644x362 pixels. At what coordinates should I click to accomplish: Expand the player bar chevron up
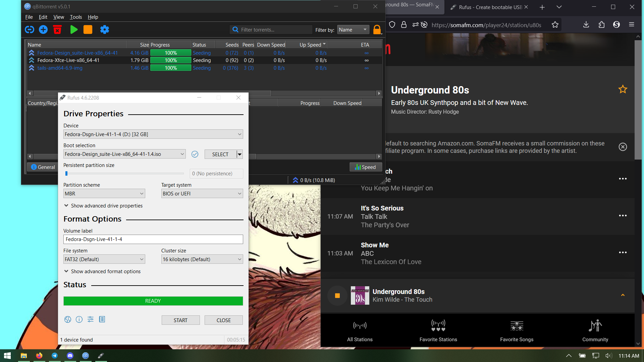[x=623, y=295]
